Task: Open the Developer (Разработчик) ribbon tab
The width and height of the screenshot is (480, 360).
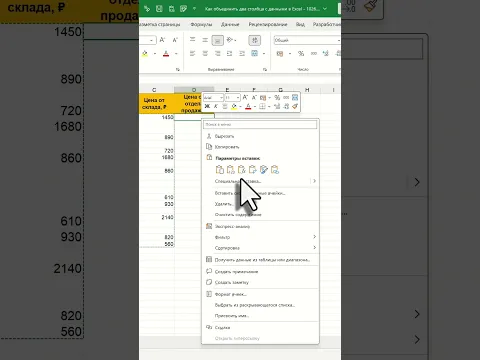Action: (327, 24)
